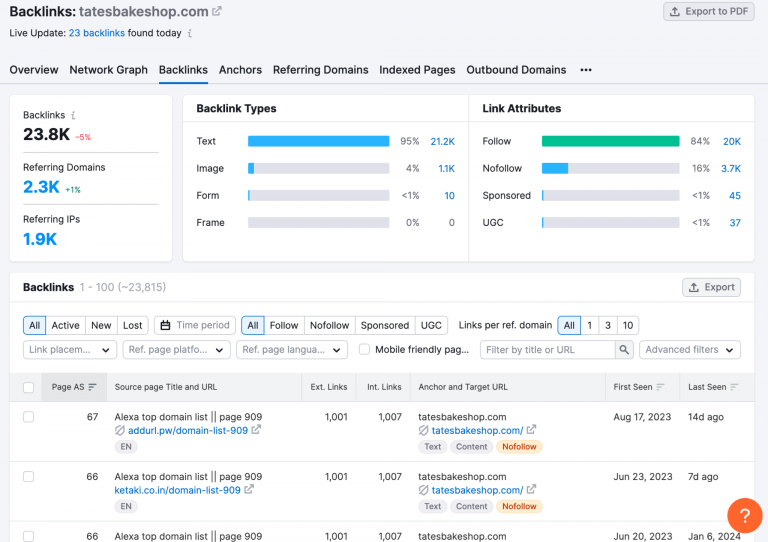
Task: Sort by First Seen column icon
Action: [661, 387]
